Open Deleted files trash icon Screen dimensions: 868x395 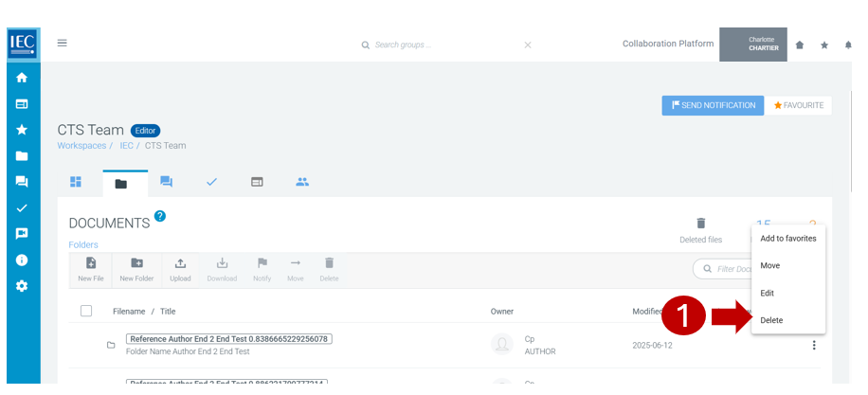[x=701, y=224]
